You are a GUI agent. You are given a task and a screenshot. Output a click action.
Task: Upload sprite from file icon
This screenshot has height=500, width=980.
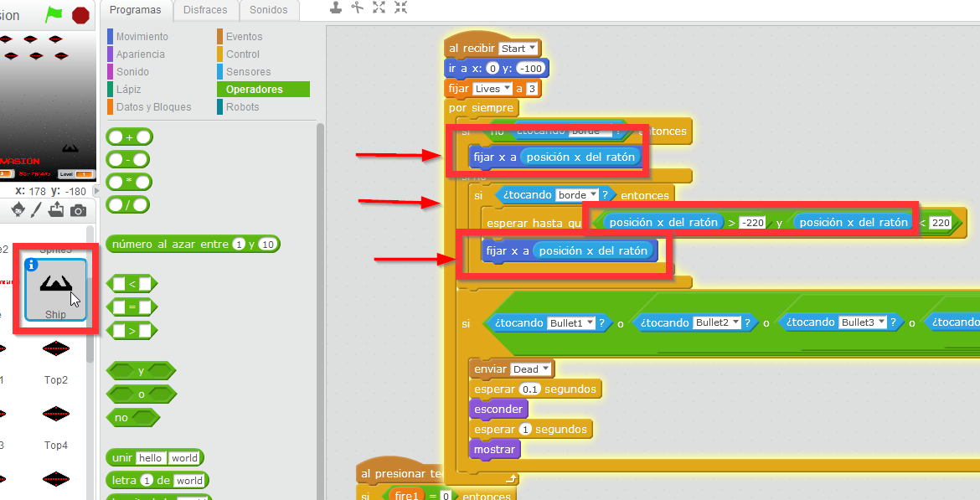pyautogui.click(x=56, y=209)
